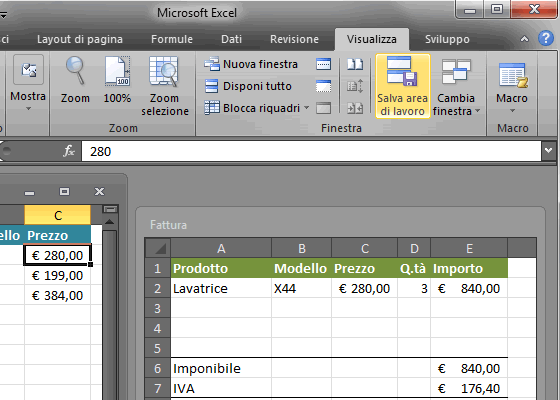Open a Nuova finestra
The image size is (560, 400).
(251, 64)
